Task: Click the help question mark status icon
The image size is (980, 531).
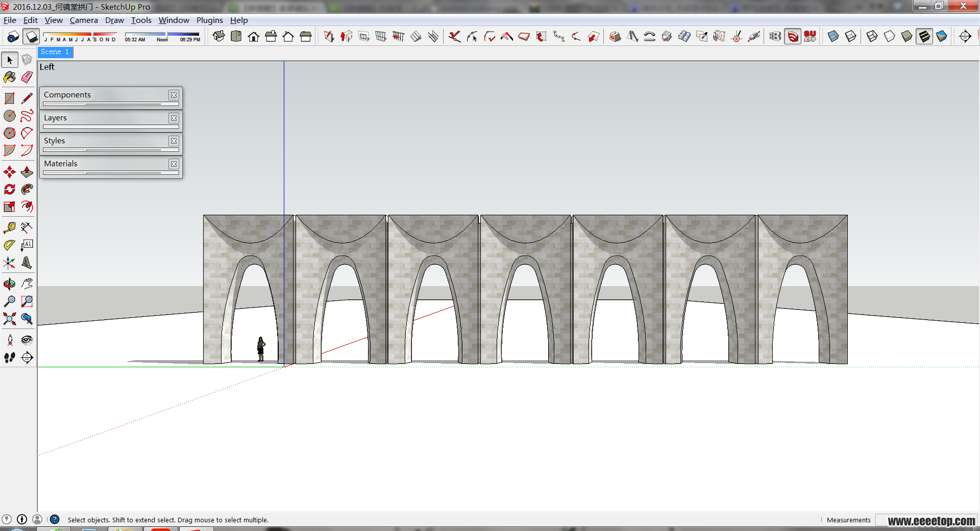Action: [x=55, y=519]
